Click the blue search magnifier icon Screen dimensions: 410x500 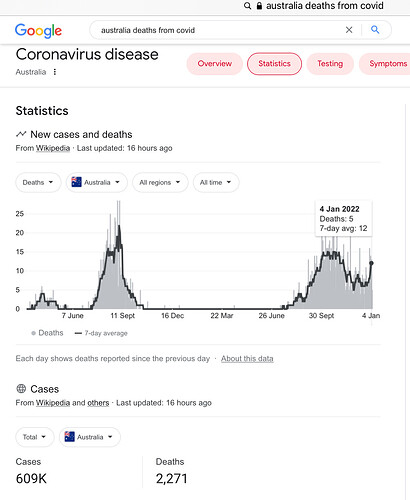pos(375,30)
